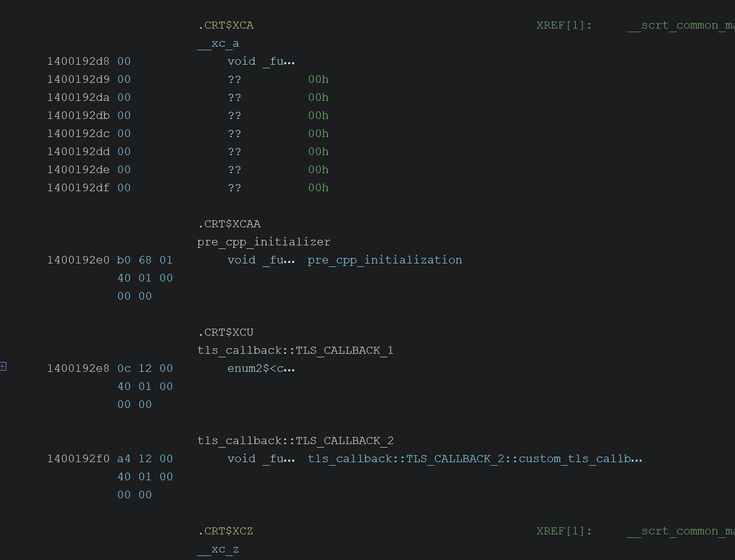Click the ?? mnemonic at 1400192df
Screen dimensions: 735x560
pyautogui.click(x=234, y=188)
